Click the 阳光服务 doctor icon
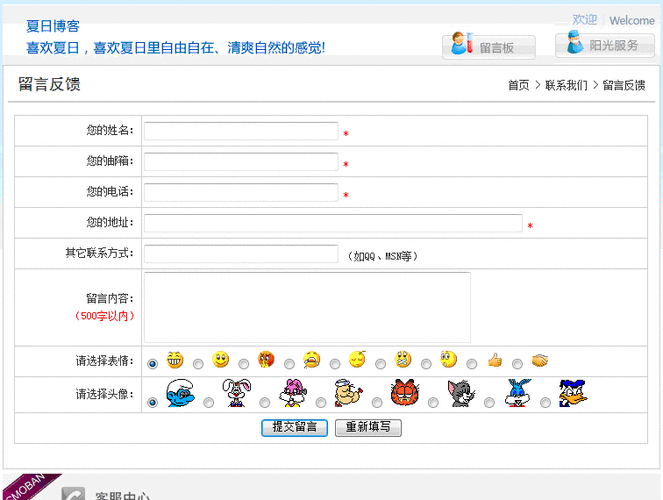663x500 pixels. [x=575, y=41]
